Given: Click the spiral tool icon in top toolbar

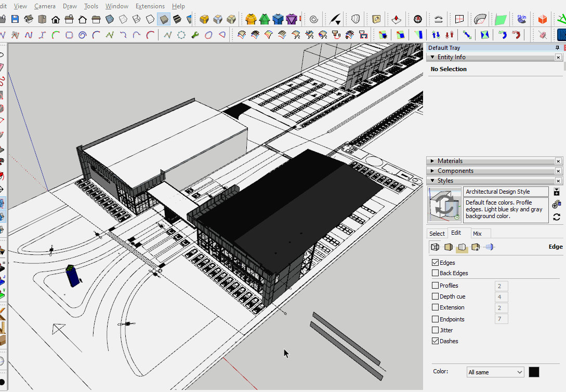Looking at the screenshot, I should point(314,19).
